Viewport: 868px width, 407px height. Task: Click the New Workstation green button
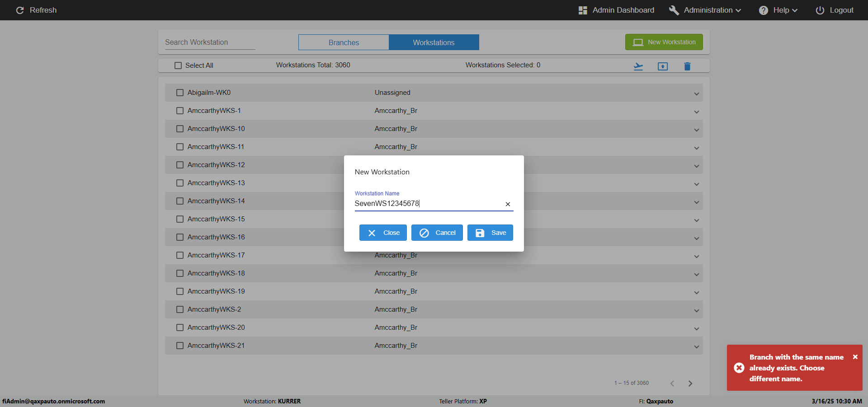pos(664,42)
